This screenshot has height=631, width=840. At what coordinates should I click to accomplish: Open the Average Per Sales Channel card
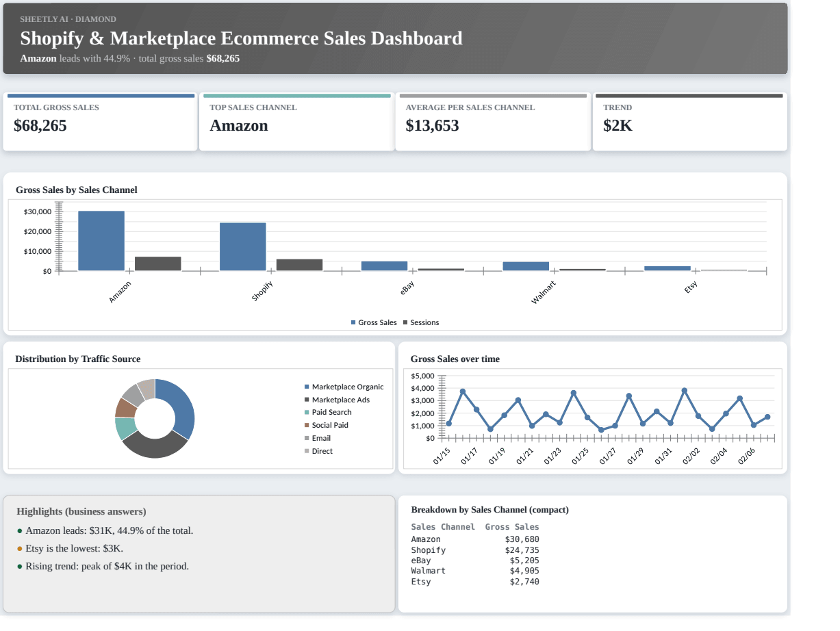493,122
